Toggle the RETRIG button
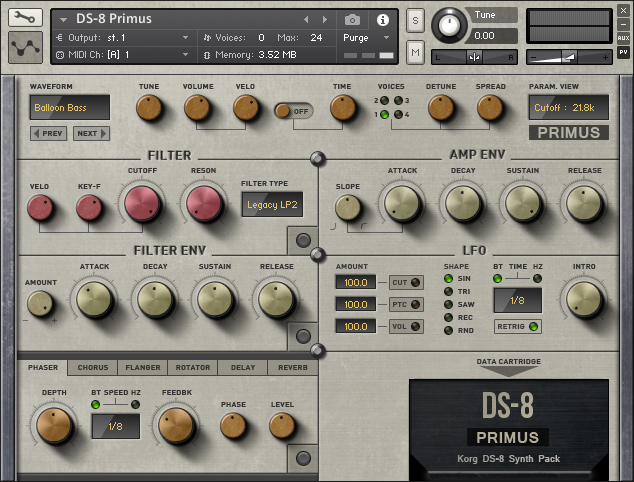634x482 pixels. (518, 326)
